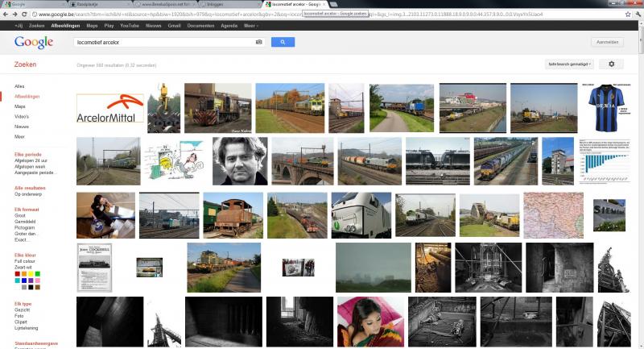Pick the brown colour swatch
644x349 pixels.
37,287
